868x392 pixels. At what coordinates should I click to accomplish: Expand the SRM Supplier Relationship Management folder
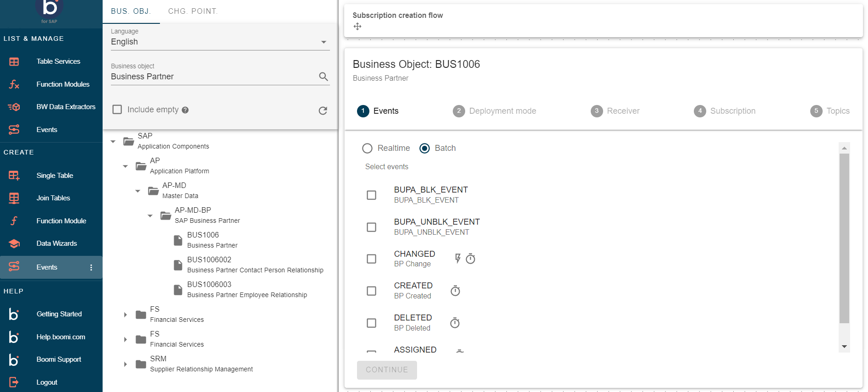click(125, 364)
